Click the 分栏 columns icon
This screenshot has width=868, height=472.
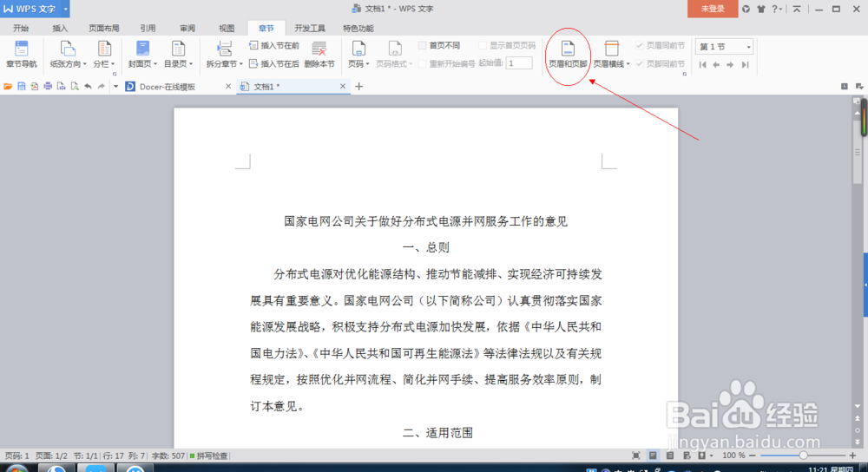[103, 49]
